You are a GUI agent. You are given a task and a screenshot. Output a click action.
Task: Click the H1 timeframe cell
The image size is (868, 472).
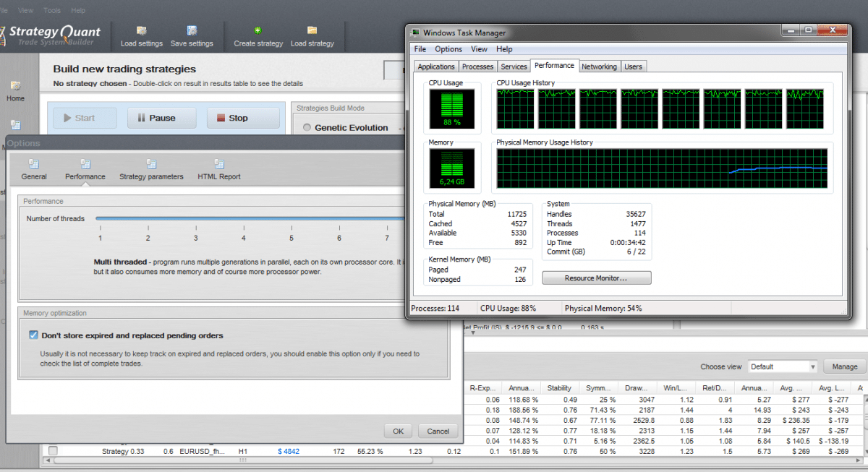tap(244, 452)
